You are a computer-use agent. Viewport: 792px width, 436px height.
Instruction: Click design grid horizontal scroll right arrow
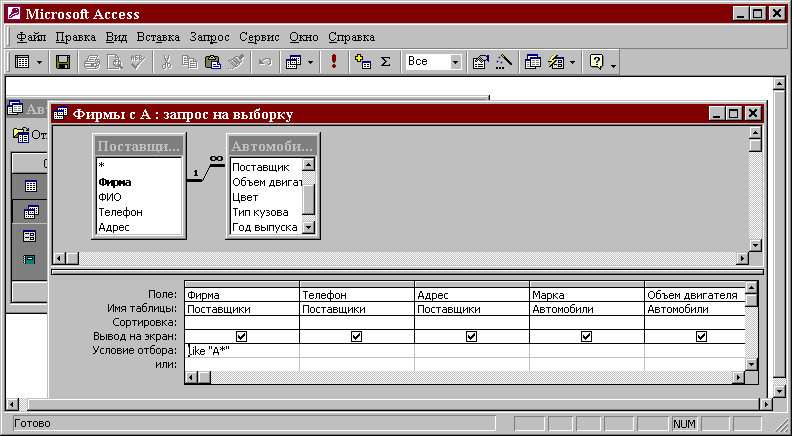(739, 377)
